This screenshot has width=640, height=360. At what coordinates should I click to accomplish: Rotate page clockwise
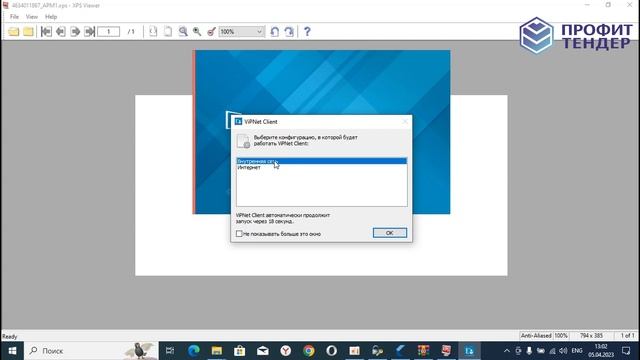point(289,31)
